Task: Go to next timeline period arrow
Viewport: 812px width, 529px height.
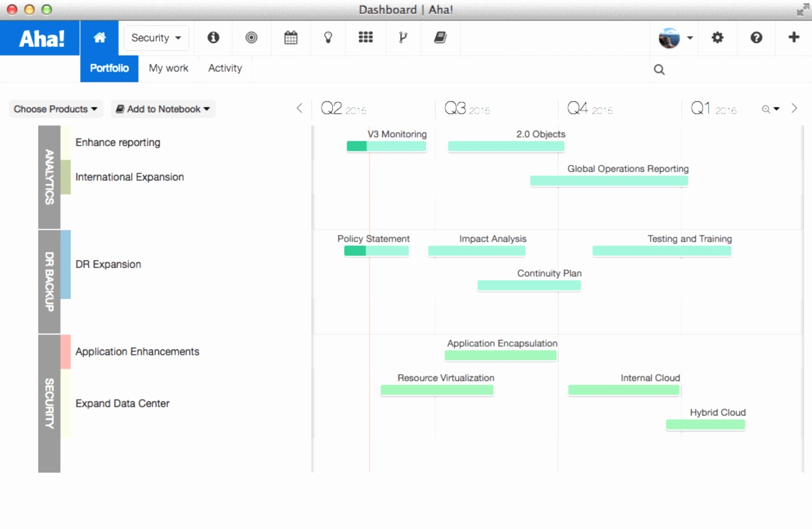Action: 794,108
